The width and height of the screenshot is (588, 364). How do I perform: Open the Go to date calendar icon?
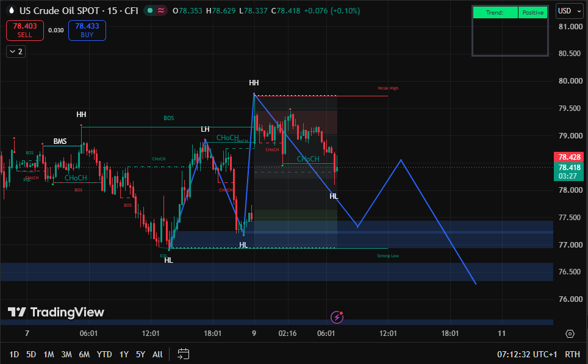pyautogui.click(x=184, y=354)
